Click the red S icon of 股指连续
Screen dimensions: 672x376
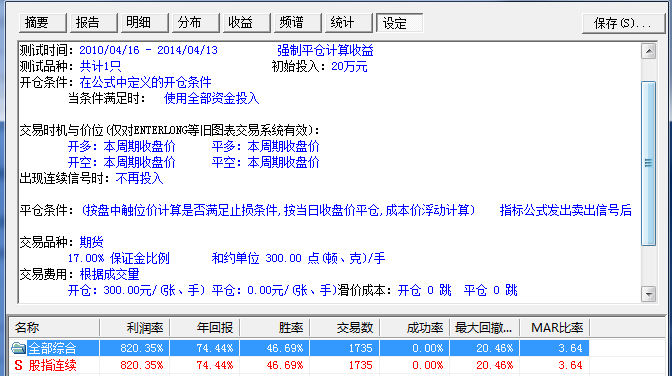(18, 365)
